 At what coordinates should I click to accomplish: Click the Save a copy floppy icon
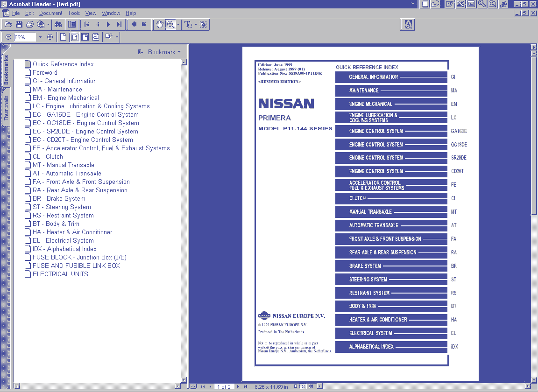[x=19, y=24]
